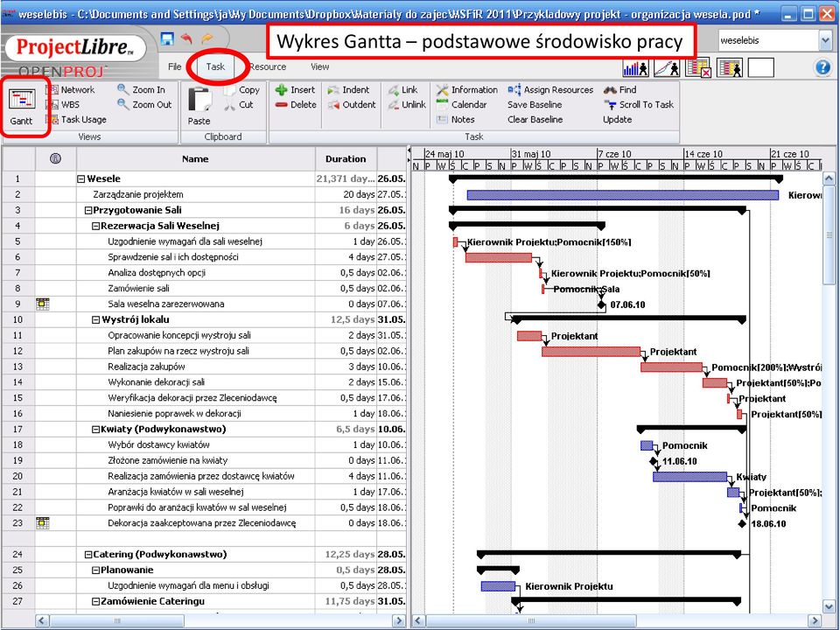Image resolution: width=840 pixels, height=630 pixels.
Task: Collapse Catering (Podwykonawstwo) group
Action: pos(88,555)
